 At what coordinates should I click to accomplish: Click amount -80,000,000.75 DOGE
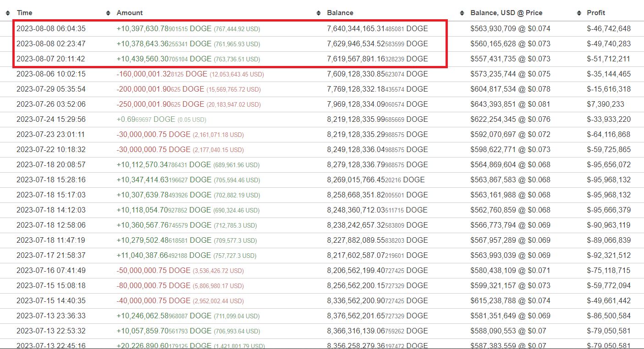click(x=153, y=285)
